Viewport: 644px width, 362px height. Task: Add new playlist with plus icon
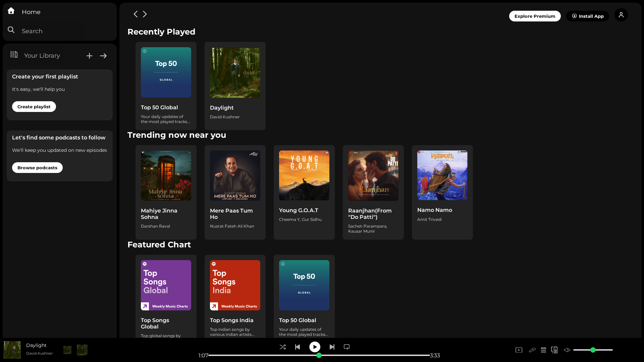pos(89,56)
